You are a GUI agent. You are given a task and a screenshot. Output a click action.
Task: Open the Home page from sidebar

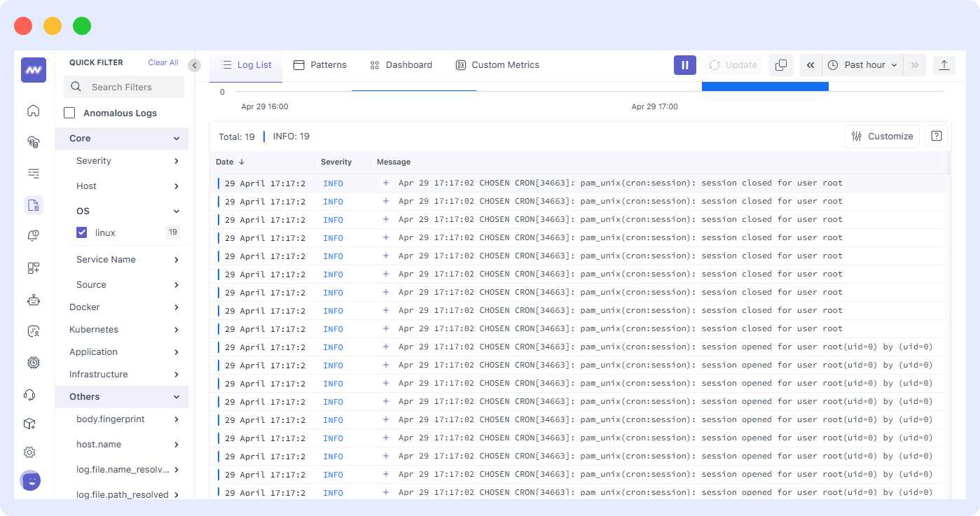(x=33, y=111)
